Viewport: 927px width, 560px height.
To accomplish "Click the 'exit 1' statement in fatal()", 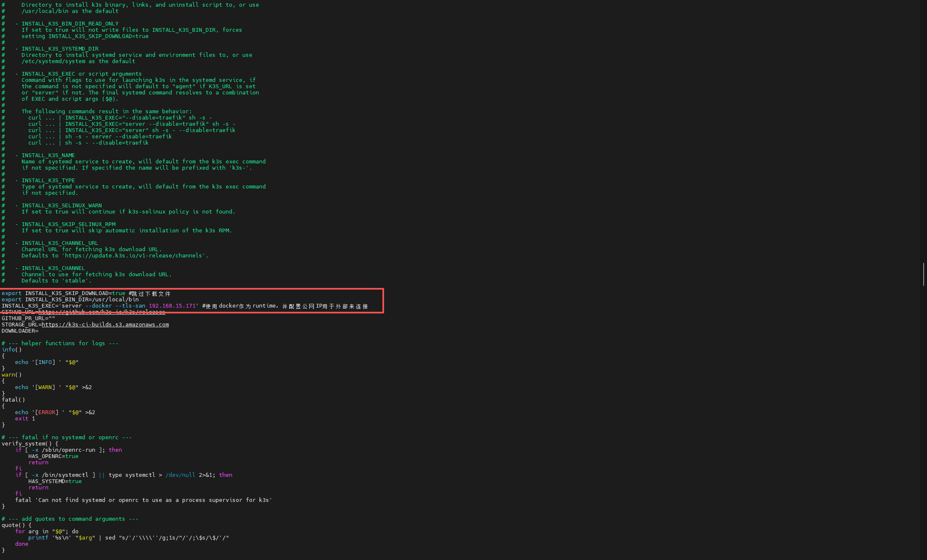I will pyautogui.click(x=25, y=419).
